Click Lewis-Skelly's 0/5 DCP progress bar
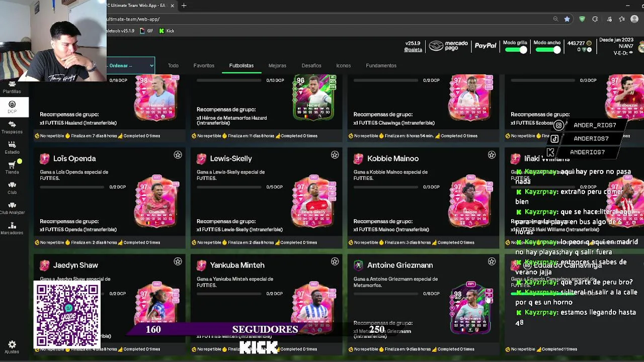Image resolution: width=644 pixels, height=362 pixels. tap(230, 187)
